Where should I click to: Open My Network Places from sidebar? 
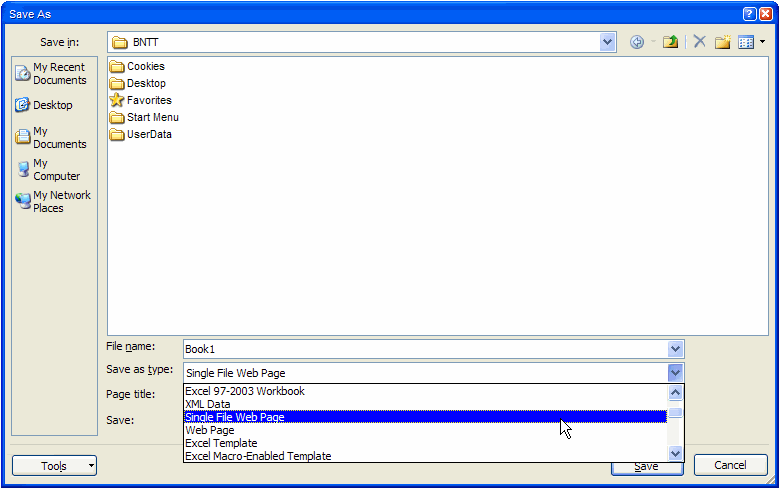(54, 202)
